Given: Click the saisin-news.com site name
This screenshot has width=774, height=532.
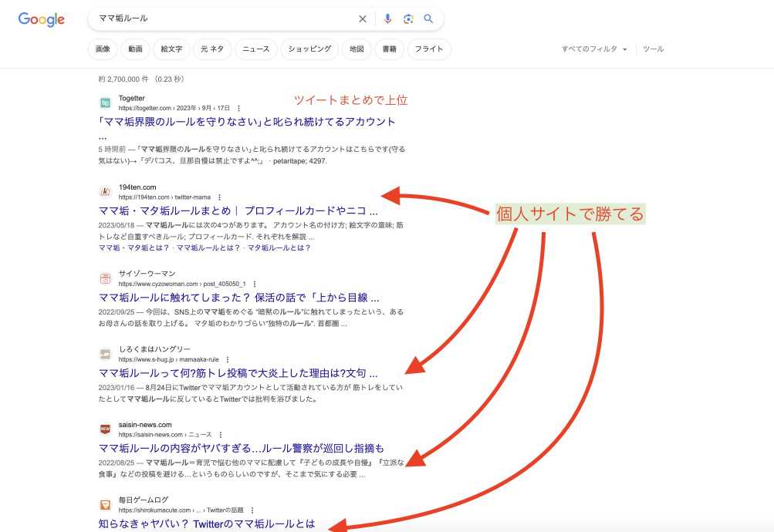Looking at the screenshot, I should (145, 425).
